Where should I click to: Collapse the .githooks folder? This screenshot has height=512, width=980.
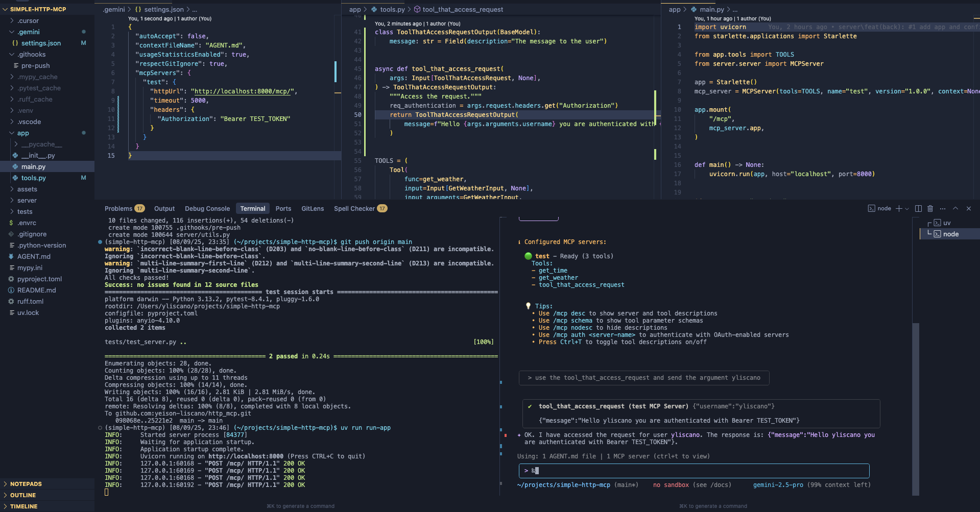click(32, 54)
